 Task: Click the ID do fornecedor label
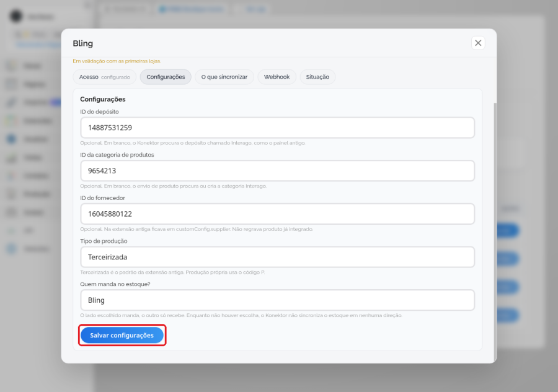click(102, 198)
